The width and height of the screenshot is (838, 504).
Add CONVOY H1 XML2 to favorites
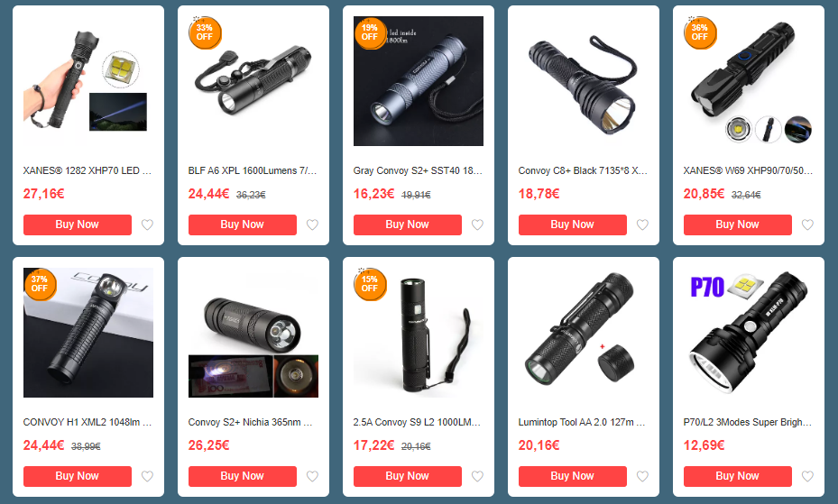[148, 476]
